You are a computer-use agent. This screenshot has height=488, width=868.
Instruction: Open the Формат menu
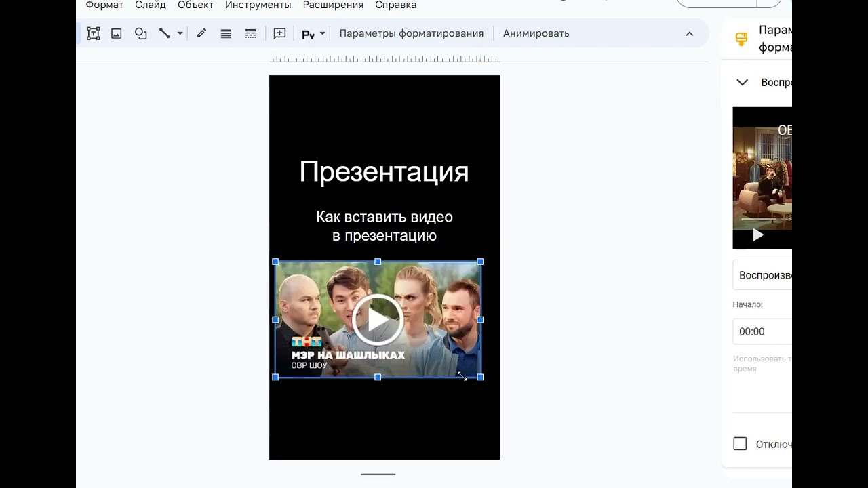pyautogui.click(x=104, y=5)
